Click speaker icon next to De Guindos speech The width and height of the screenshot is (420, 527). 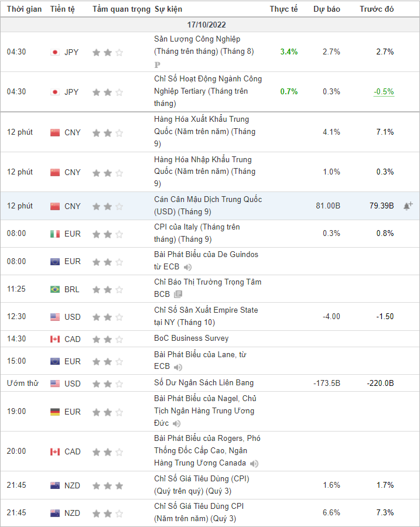[x=187, y=267]
